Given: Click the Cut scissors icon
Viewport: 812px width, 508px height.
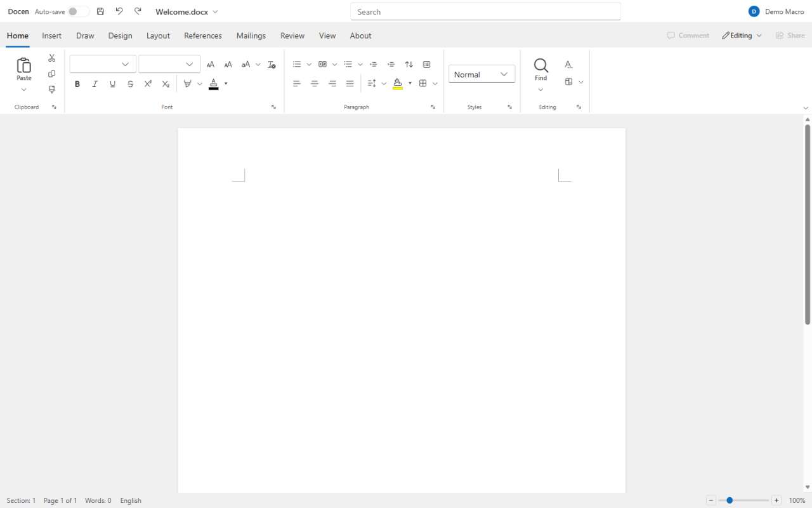Looking at the screenshot, I should (x=52, y=58).
